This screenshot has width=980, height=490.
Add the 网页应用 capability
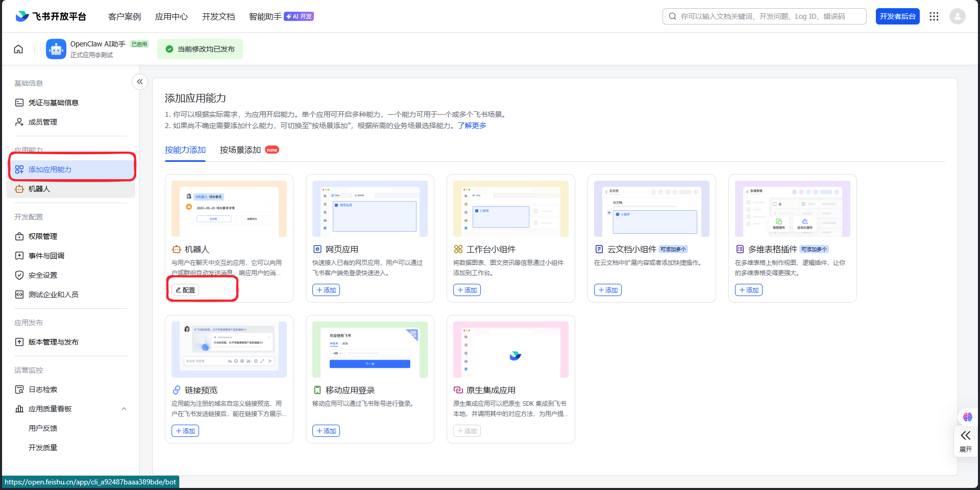326,290
